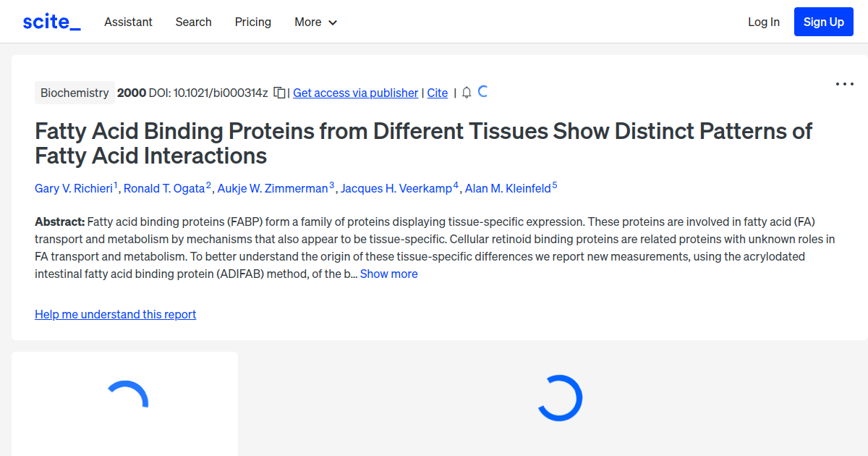Open the Biochemistry journal tag
This screenshot has width=868, height=456.
point(75,93)
